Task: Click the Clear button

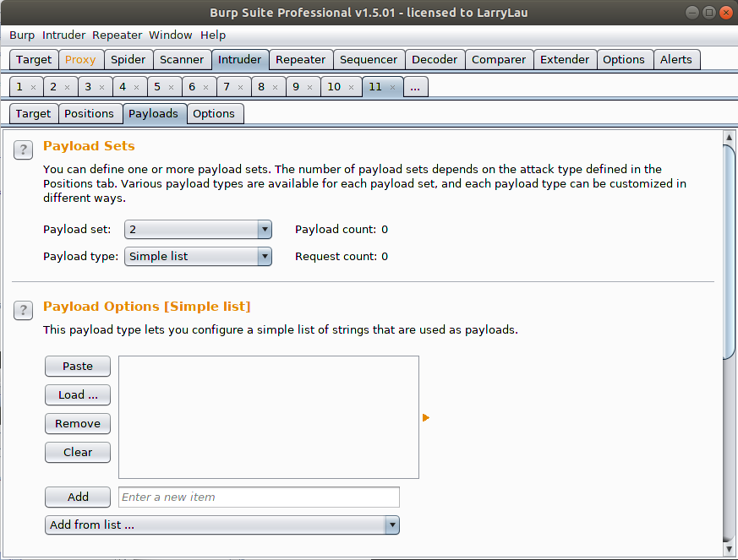Action: (x=78, y=453)
